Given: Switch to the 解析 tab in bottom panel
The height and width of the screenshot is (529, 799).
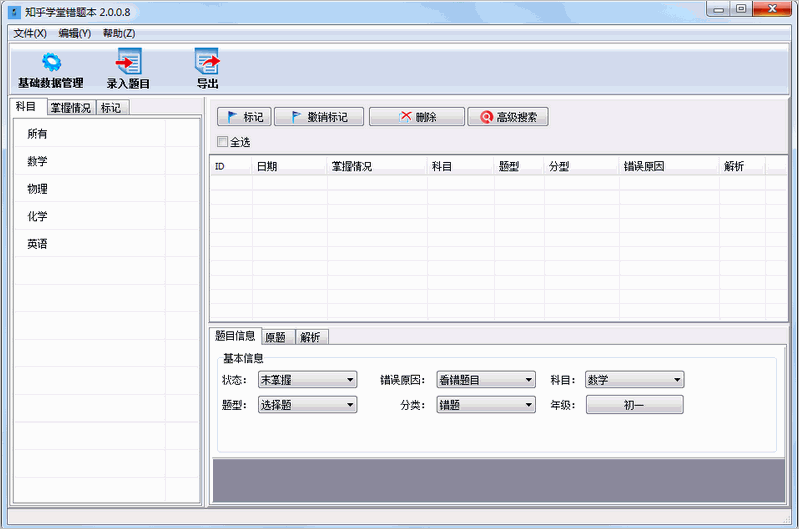Looking at the screenshot, I should pos(311,337).
